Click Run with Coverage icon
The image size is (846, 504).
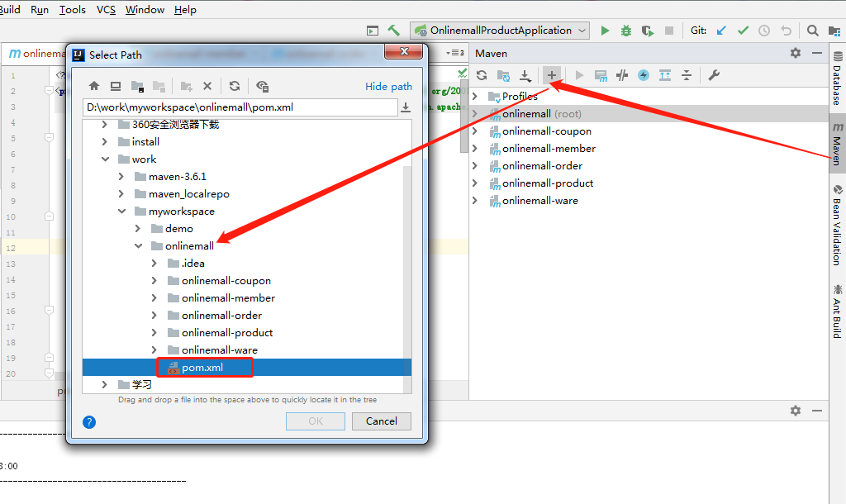[648, 31]
